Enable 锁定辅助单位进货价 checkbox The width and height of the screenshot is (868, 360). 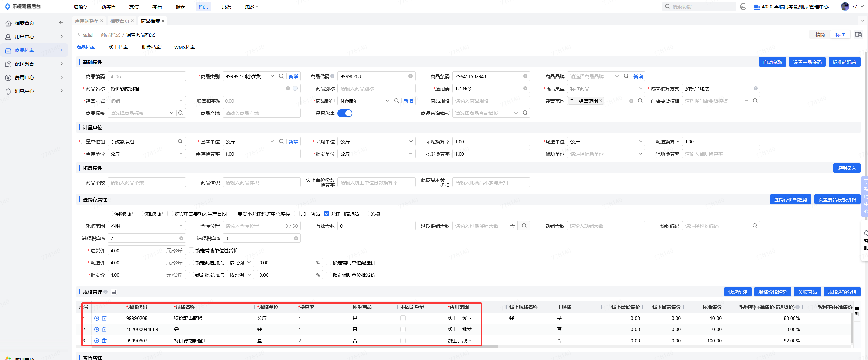click(x=191, y=251)
